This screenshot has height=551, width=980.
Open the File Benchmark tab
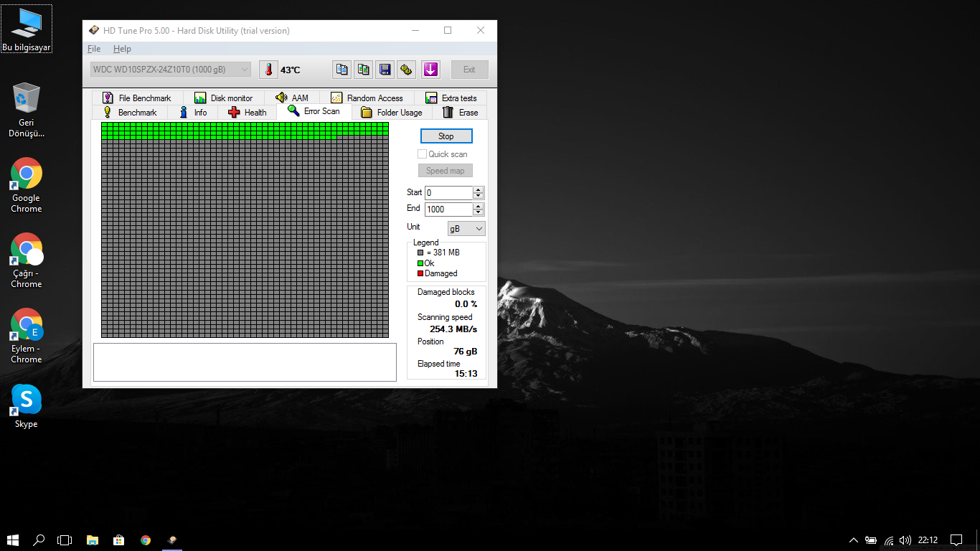[x=137, y=98]
